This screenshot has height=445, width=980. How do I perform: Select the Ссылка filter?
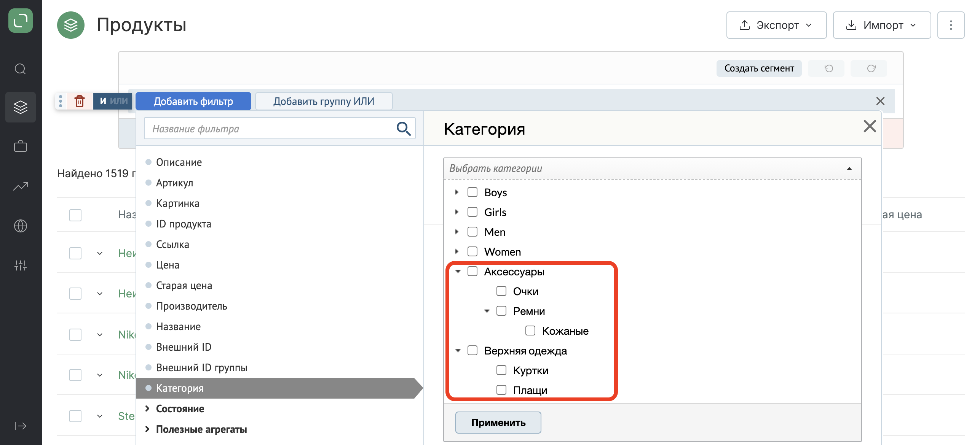(172, 245)
